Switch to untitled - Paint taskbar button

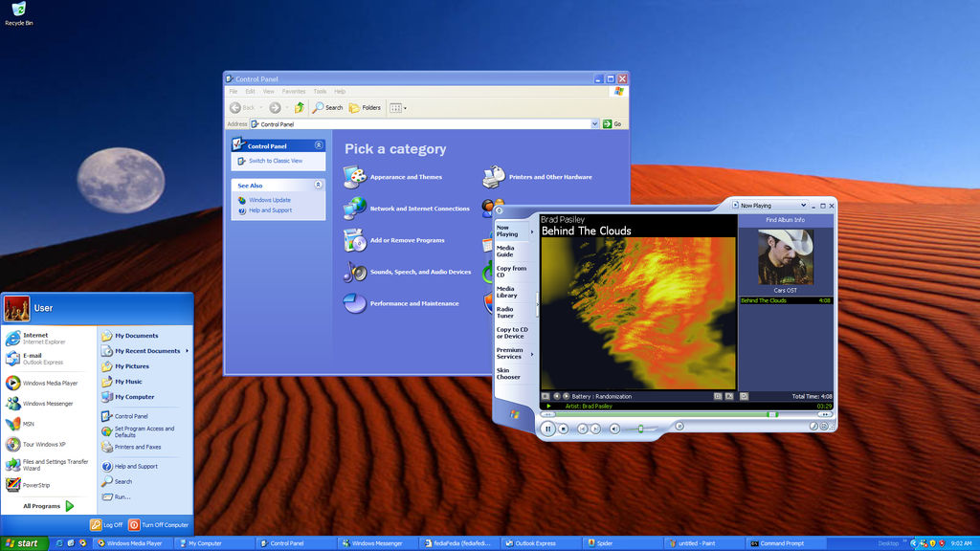pyautogui.click(x=702, y=543)
